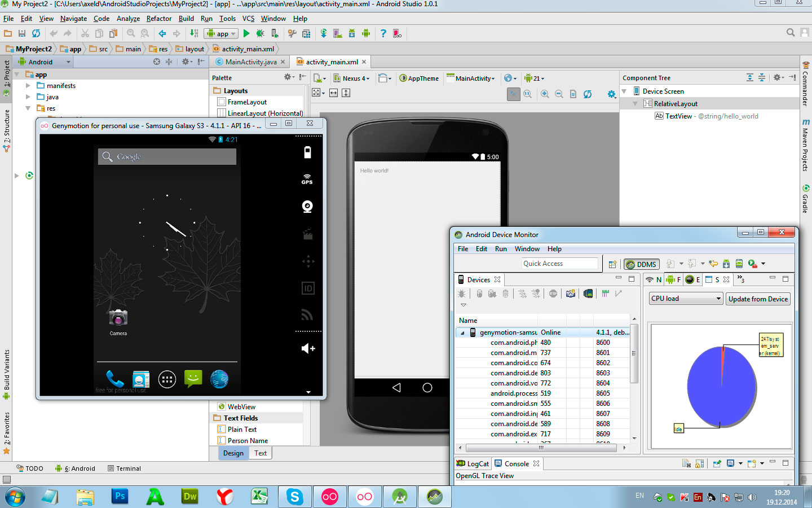Open the phone dialer in the emulator dock
Image resolution: width=812 pixels, height=508 pixels.
[115, 379]
